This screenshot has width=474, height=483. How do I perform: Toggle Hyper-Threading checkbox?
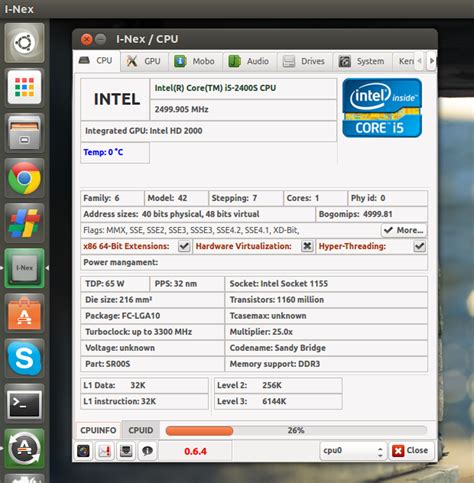click(419, 246)
